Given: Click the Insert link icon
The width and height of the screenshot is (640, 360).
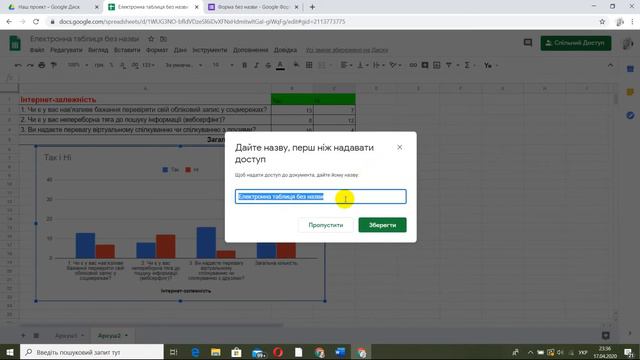Looking at the screenshot, I should click(x=413, y=65).
